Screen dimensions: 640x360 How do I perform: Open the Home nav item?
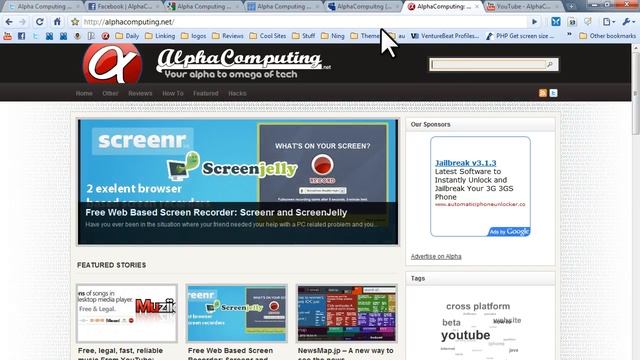coord(84,93)
